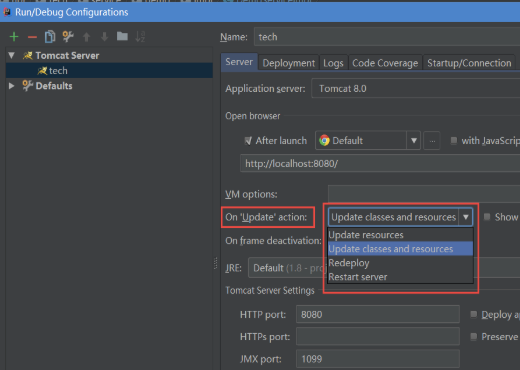Click the IntelliJ icon in the title bar
This screenshot has height=370, width=520.
pos(7,12)
